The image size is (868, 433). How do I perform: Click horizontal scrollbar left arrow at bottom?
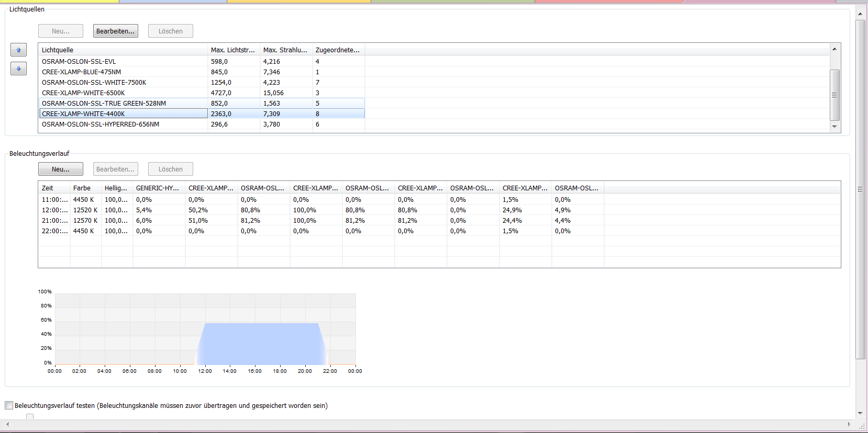[7, 424]
